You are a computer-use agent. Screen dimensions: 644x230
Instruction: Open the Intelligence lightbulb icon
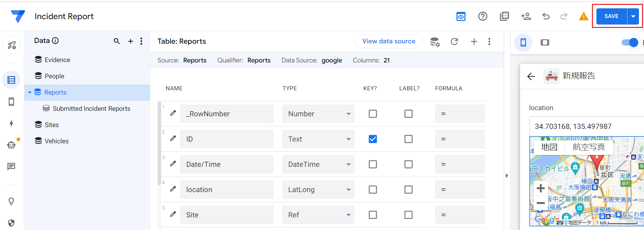click(12, 201)
